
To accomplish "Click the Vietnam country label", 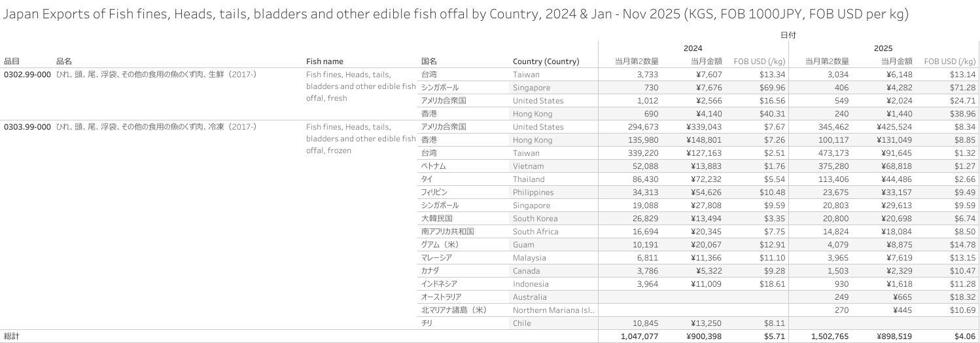I will [x=528, y=166].
